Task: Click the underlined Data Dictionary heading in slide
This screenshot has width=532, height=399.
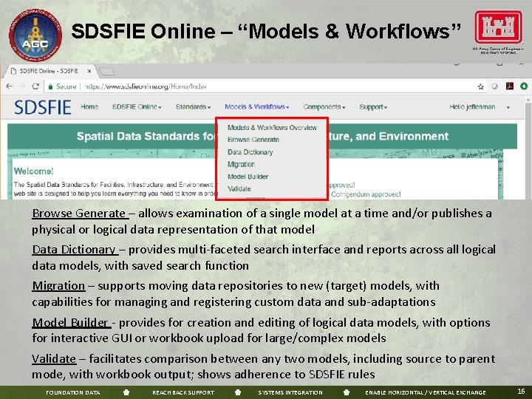Action: pos(75,250)
